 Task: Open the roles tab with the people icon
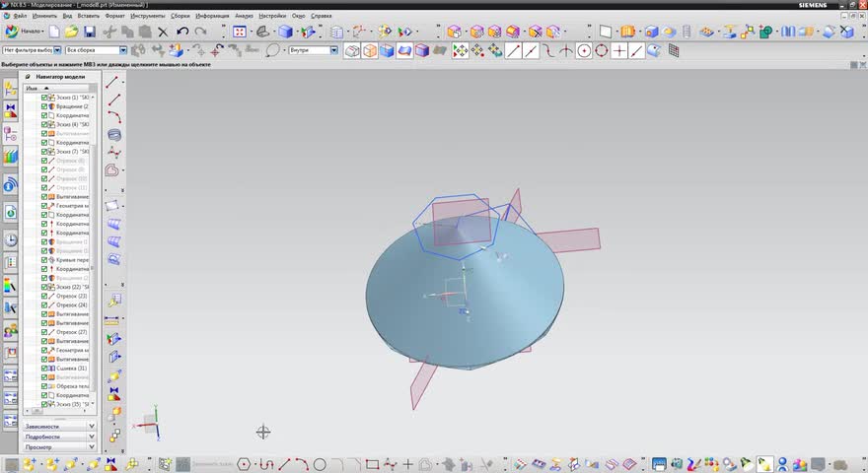point(10,331)
